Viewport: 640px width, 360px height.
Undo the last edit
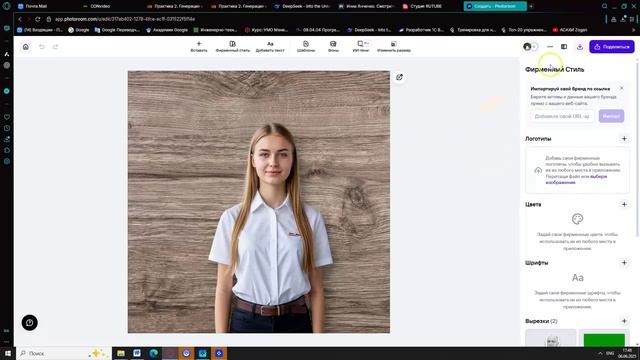(x=42, y=47)
